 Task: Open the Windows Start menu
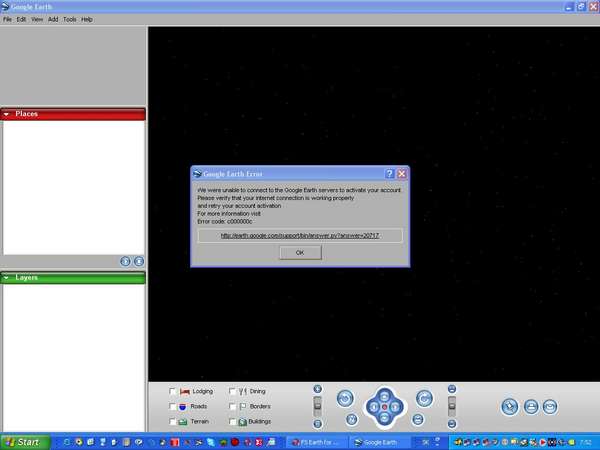22,441
